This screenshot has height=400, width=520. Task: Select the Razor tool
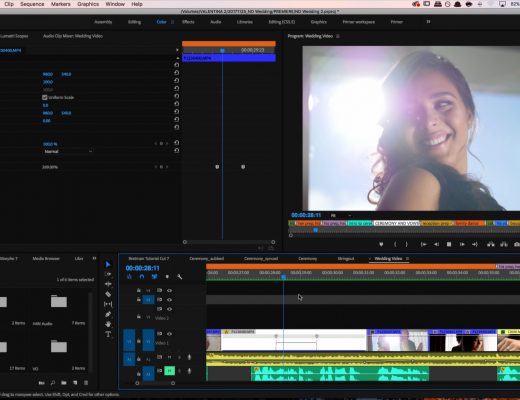(108, 294)
